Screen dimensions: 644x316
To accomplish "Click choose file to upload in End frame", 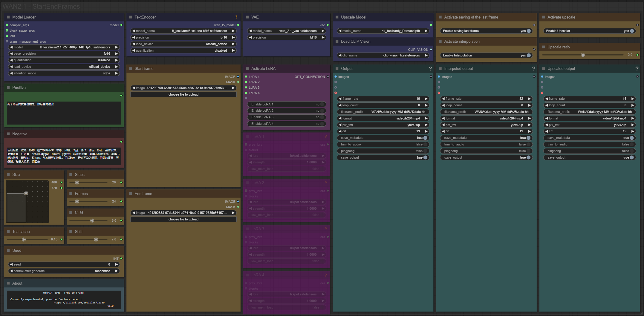I will coord(183,219).
